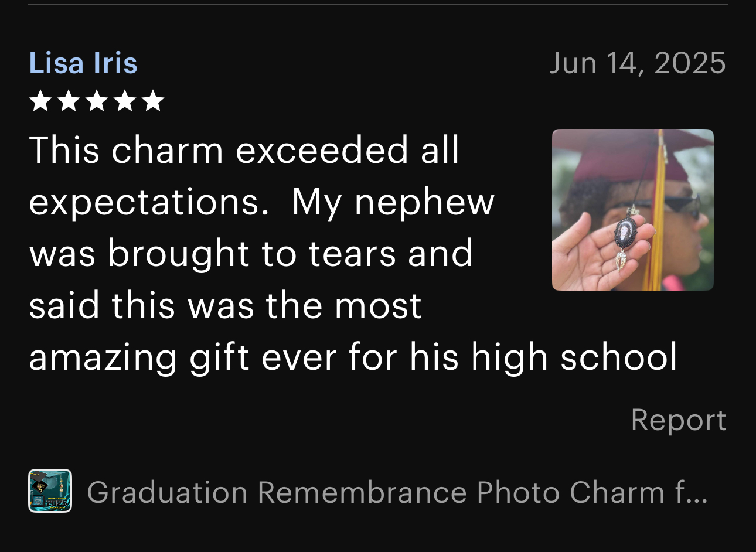756x552 pixels.
Task: Click the oval charm pendant in photo
Action: point(624,233)
